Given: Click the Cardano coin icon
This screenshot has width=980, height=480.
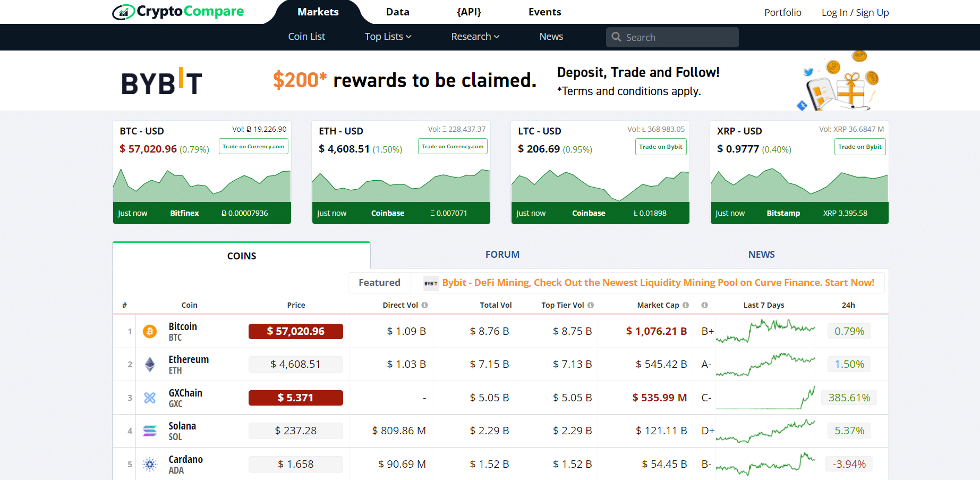Looking at the screenshot, I should (150, 464).
